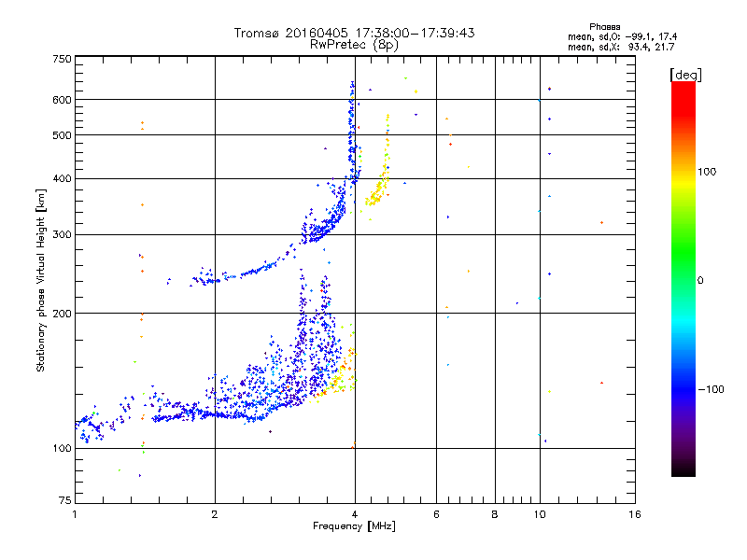Click the colorbar's black bottom end
747x560 pixels.
point(684,469)
